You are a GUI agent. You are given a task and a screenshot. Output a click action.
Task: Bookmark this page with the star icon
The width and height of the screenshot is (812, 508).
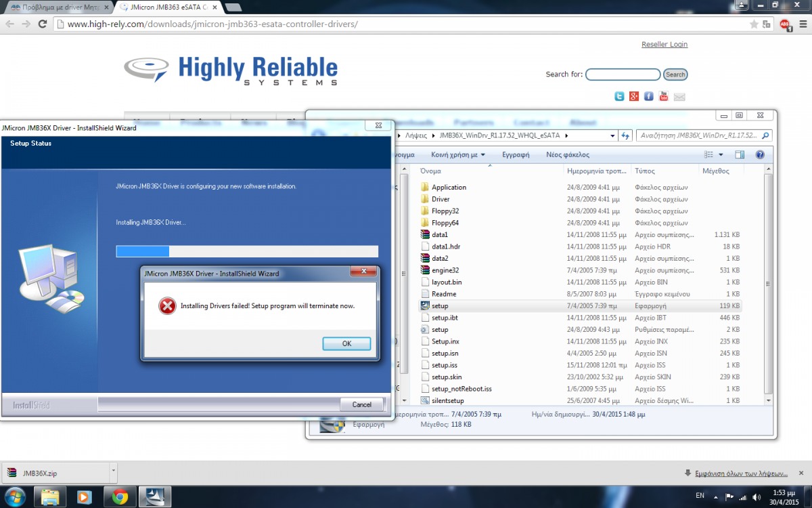pos(754,24)
